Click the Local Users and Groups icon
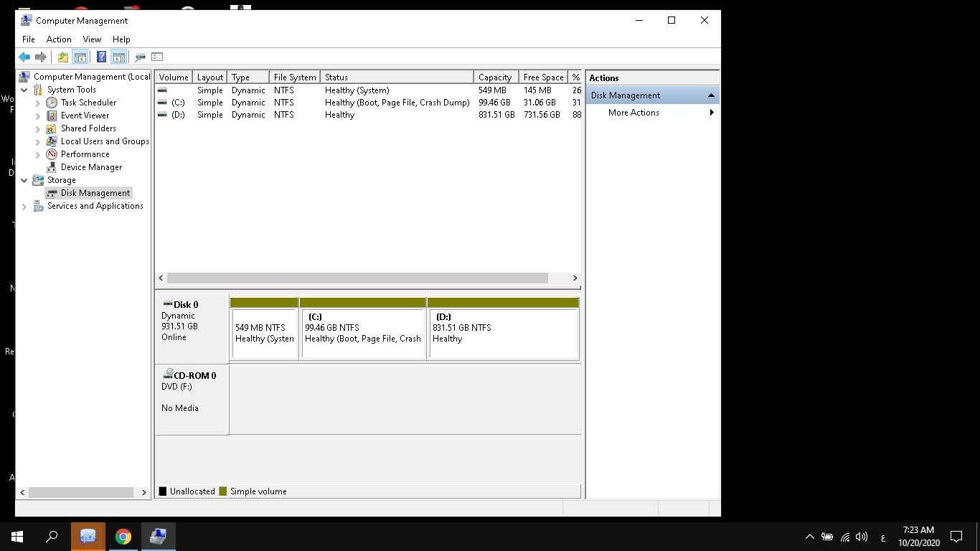The width and height of the screenshot is (980, 551). pyautogui.click(x=52, y=141)
